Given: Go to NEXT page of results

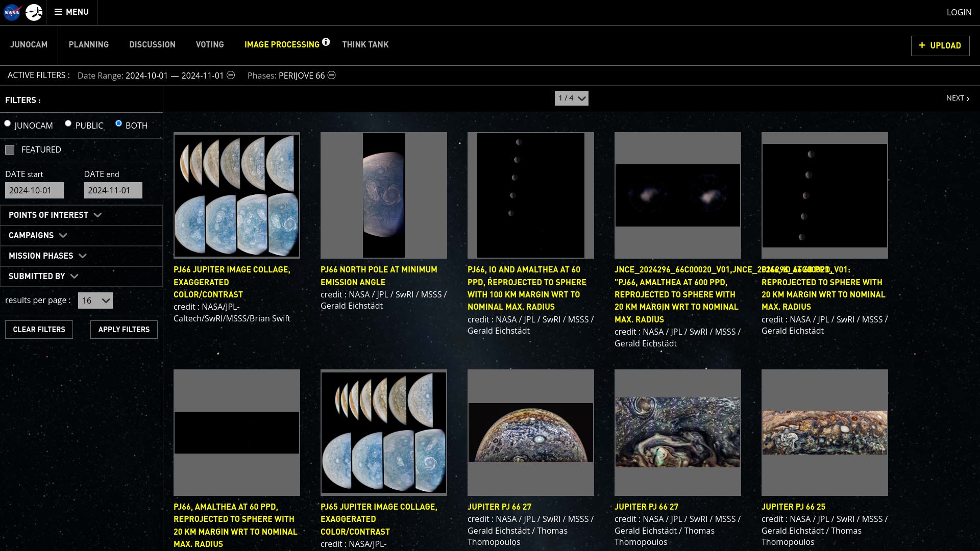Looking at the screenshot, I should 958,98.
